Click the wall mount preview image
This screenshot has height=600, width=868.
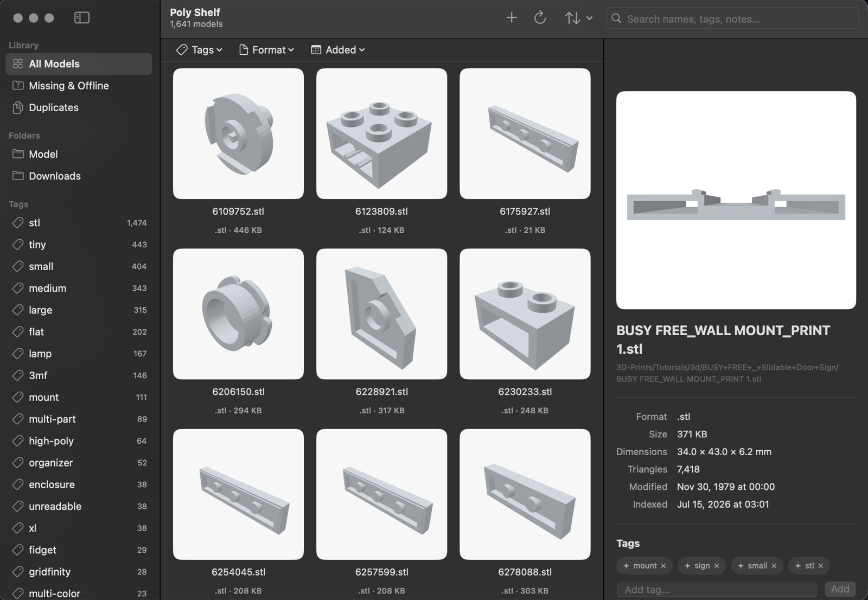[736, 200]
